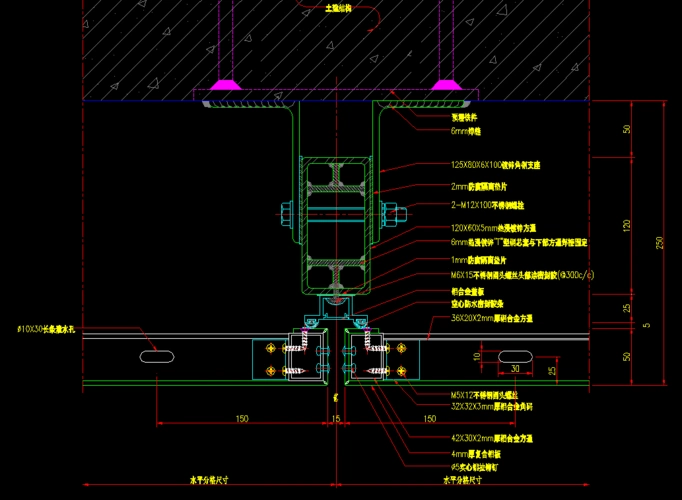Image resolution: width=682 pixels, height=500 pixels.
Task: Click the 15 gap dimension at center
Action: [336, 419]
